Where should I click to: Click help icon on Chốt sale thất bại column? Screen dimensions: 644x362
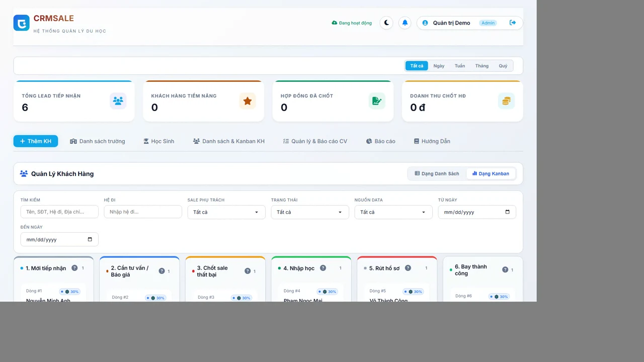[248, 271]
